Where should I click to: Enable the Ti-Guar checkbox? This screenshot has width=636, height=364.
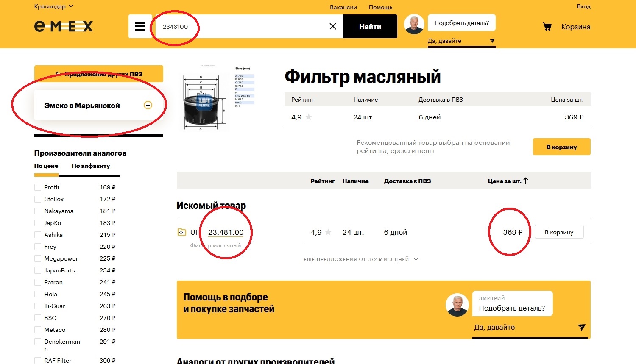pyautogui.click(x=38, y=306)
